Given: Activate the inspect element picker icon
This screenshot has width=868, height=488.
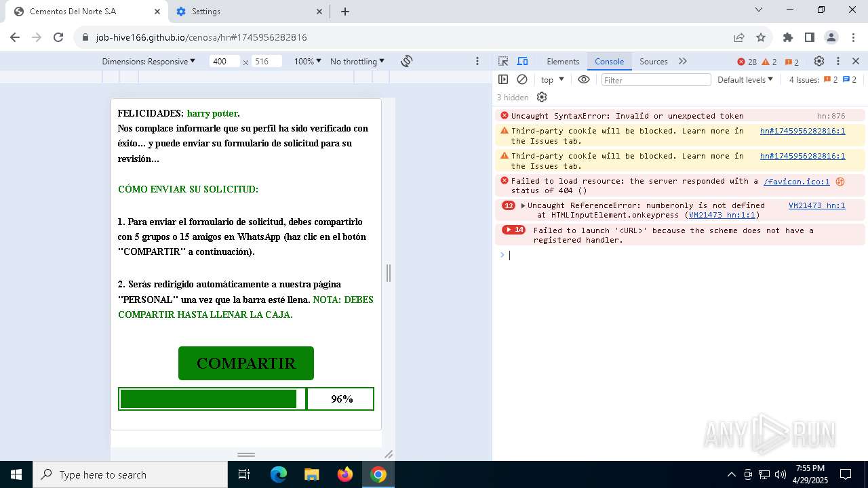Looking at the screenshot, I should click(x=503, y=61).
